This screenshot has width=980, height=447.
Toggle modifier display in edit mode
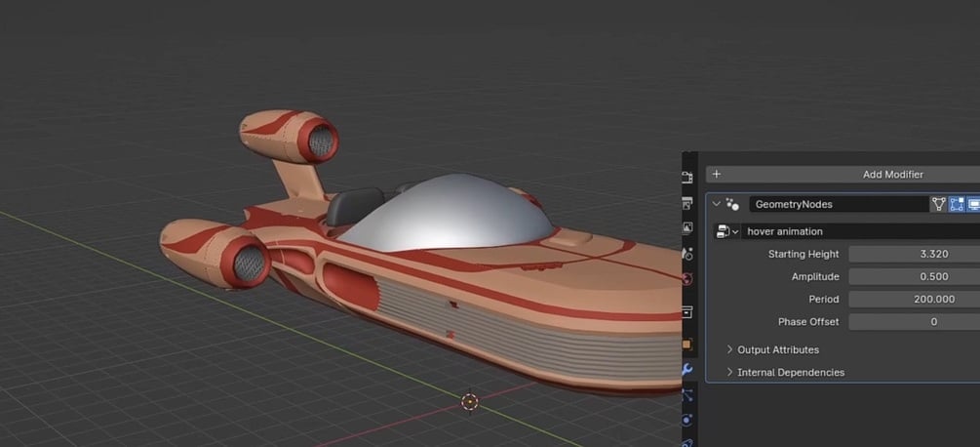pos(957,204)
